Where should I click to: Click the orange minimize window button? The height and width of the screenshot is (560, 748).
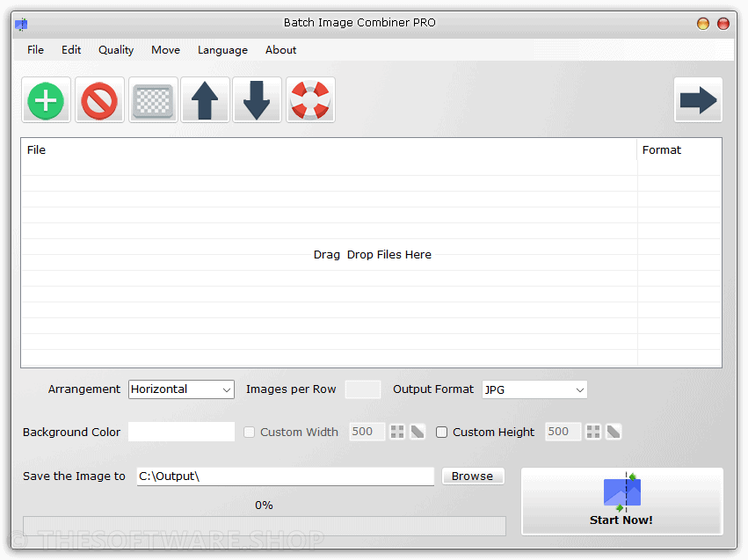(x=702, y=24)
